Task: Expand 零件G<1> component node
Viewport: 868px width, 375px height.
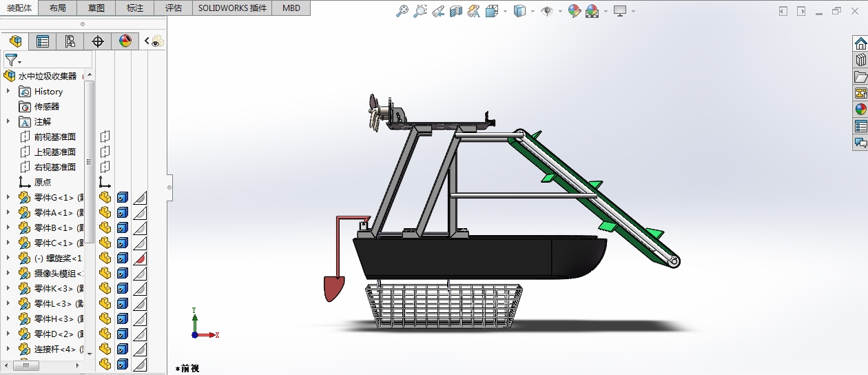Action: [8, 197]
